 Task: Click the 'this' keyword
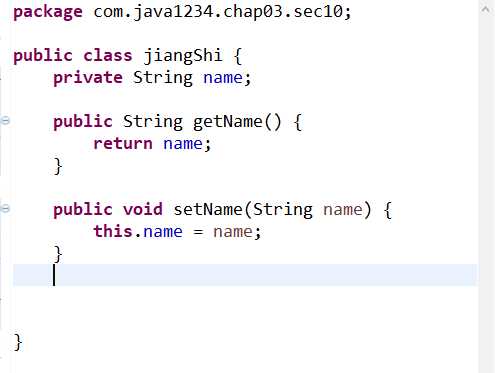(113, 231)
